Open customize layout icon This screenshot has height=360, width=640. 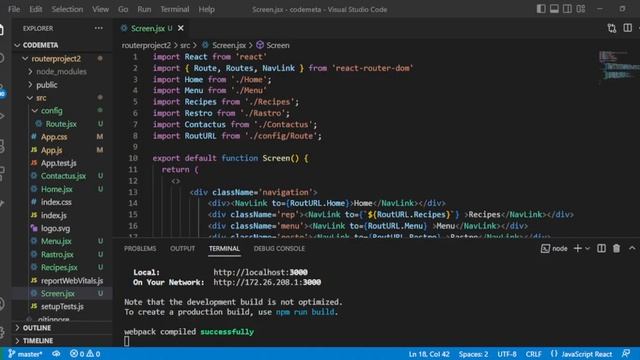(581, 9)
